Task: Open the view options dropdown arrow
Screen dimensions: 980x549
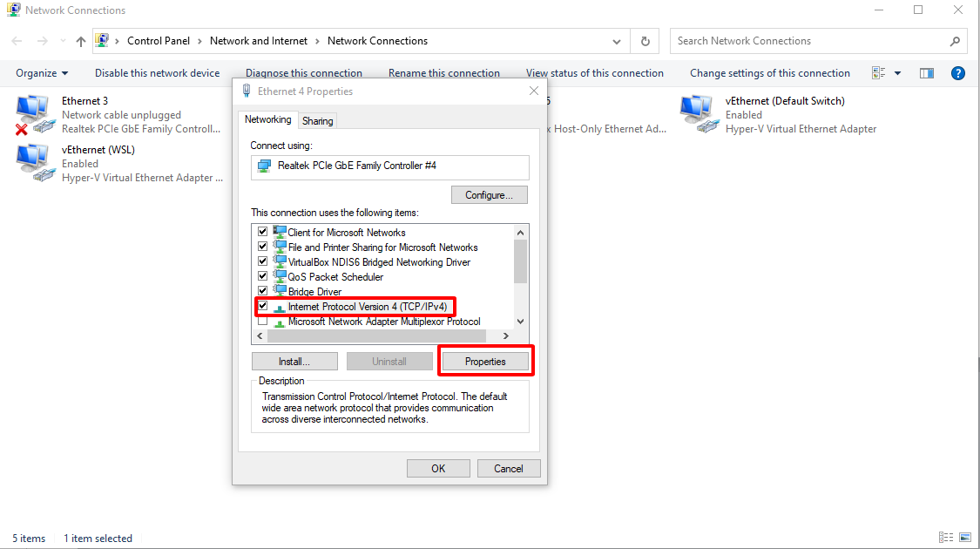Action: [897, 73]
